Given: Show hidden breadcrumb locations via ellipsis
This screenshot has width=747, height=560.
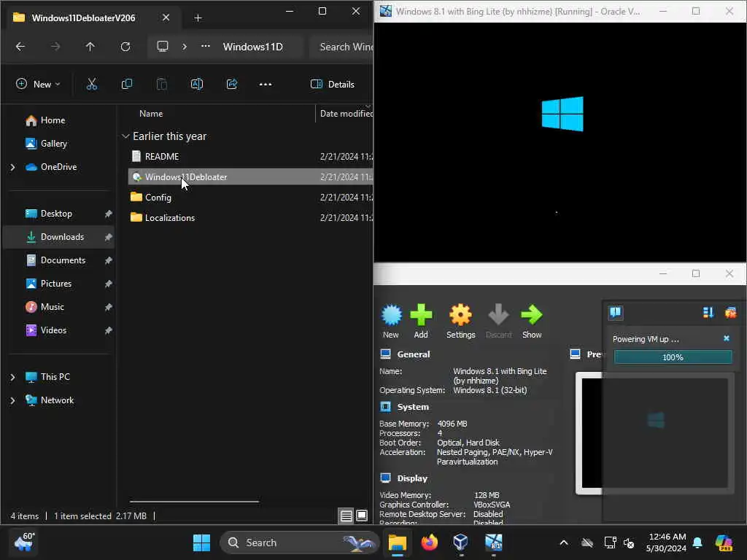Looking at the screenshot, I should coord(205,47).
